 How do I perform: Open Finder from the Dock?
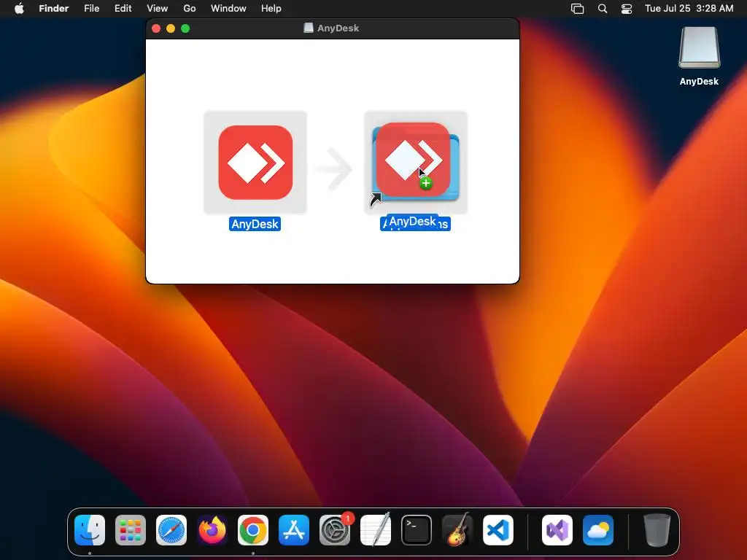click(90, 530)
